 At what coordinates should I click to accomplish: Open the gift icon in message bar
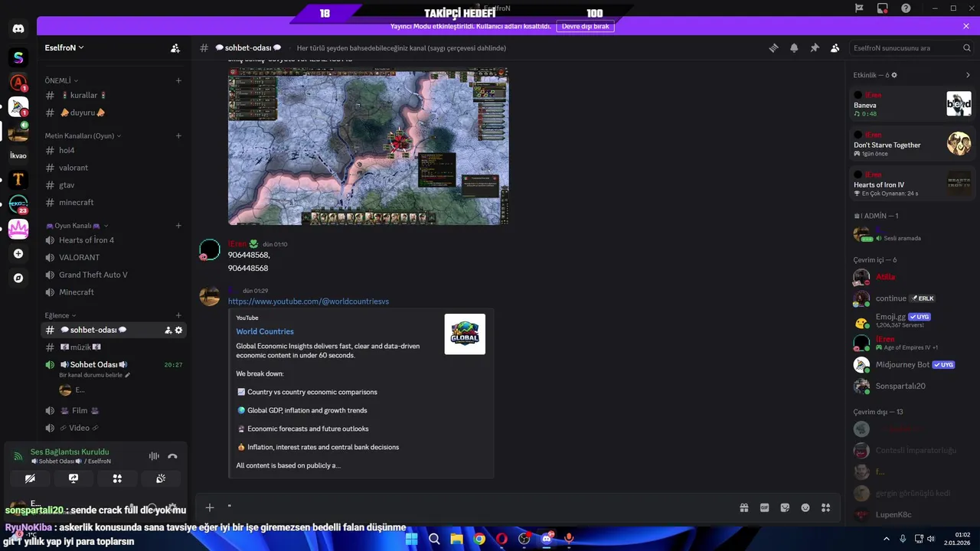[x=743, y=507]
